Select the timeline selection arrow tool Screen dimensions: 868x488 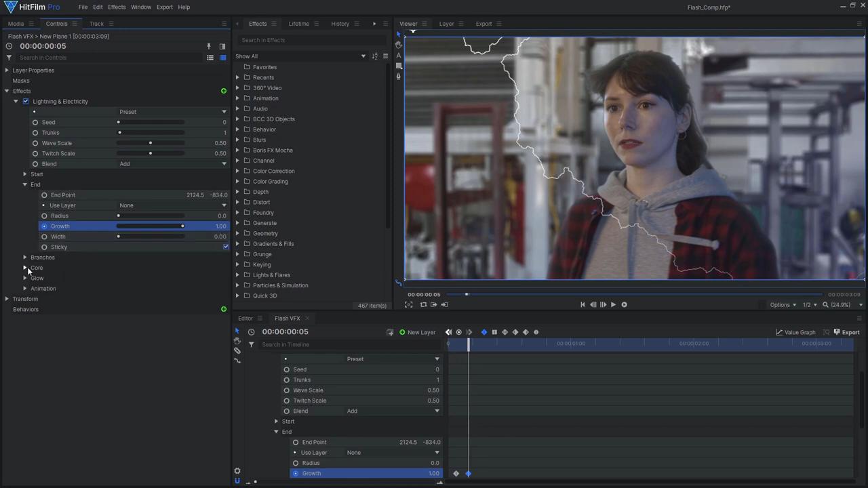click(x=237, y=331)
